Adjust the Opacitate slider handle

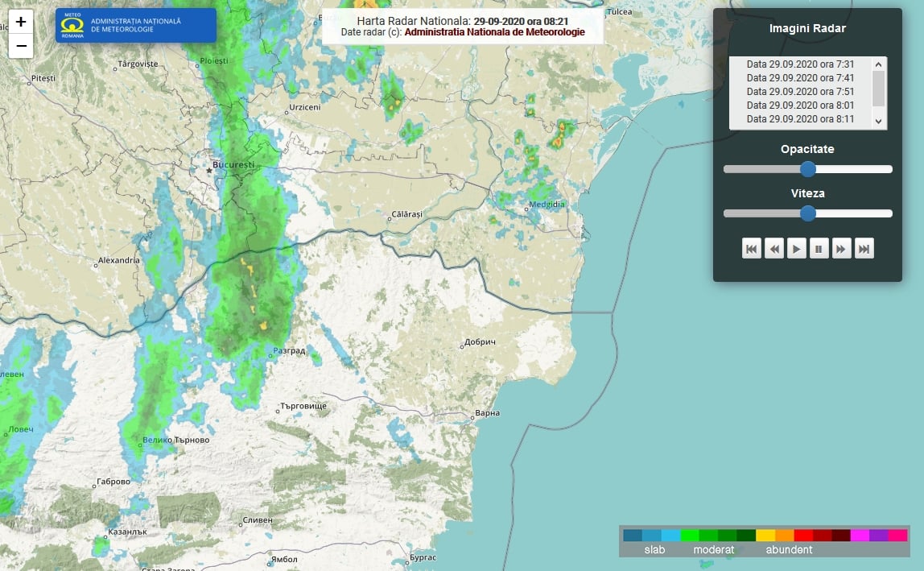tap(808, 169)
